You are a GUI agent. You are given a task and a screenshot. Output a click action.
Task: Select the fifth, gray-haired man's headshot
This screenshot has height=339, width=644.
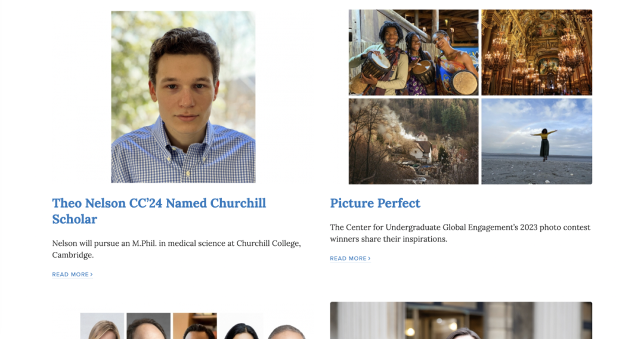point(286,328)
